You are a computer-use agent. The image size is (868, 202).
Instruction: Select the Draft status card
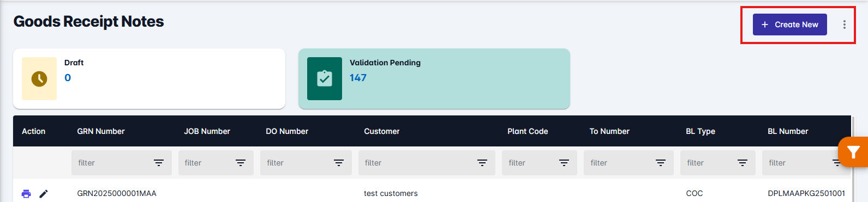(x=149, y=78)
